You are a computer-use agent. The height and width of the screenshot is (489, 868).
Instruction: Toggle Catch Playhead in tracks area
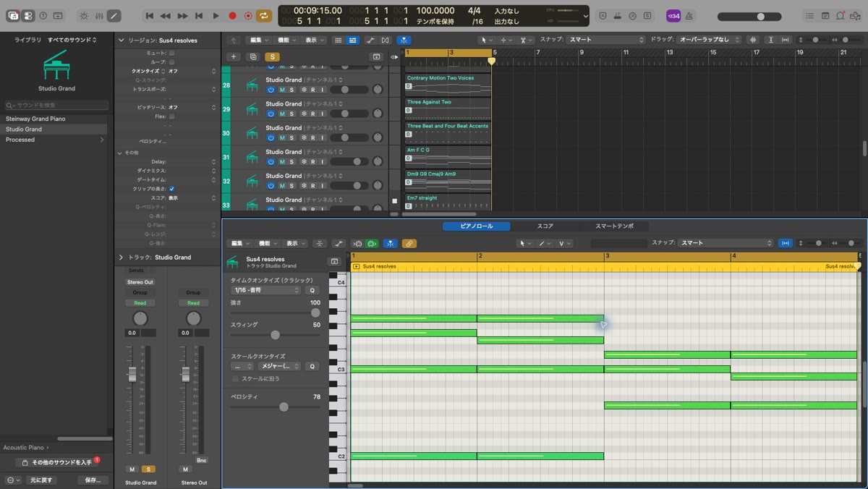pyautogui.click(x=404, y=40)
